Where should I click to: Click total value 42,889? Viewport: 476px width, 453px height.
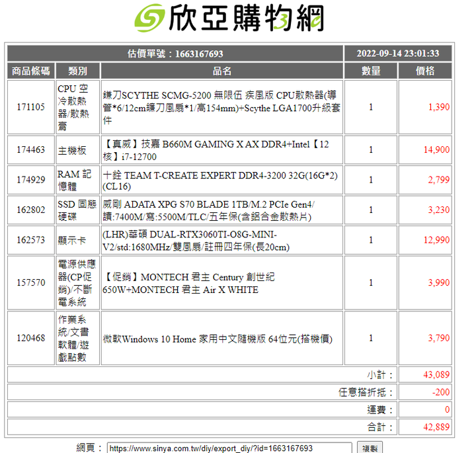tap(436, 427)
